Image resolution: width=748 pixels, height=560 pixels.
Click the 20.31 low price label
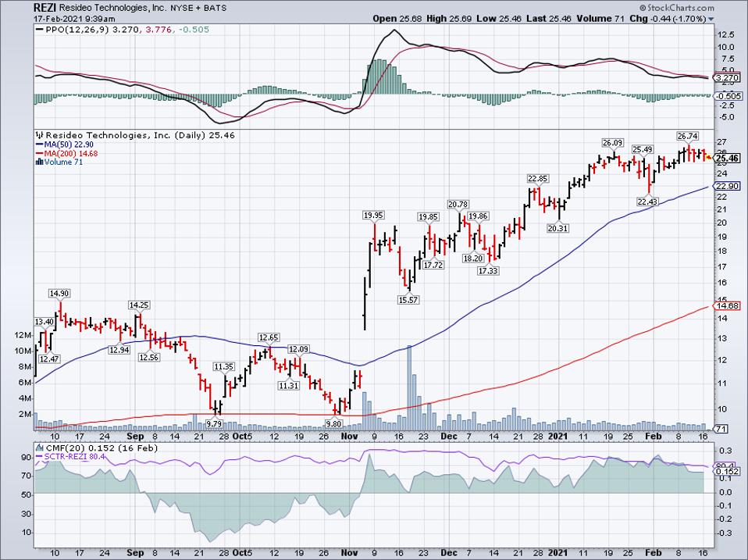point(557,229)
